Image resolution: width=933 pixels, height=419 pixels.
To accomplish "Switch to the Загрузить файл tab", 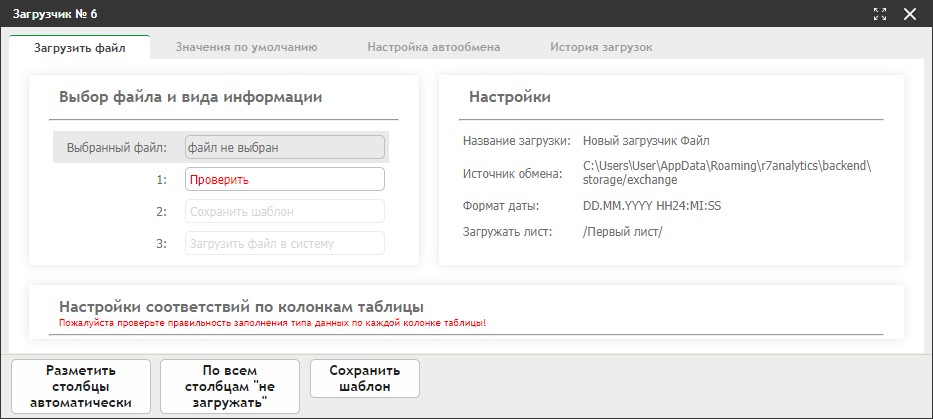I will pyautogui.click(x=80, y=48).
